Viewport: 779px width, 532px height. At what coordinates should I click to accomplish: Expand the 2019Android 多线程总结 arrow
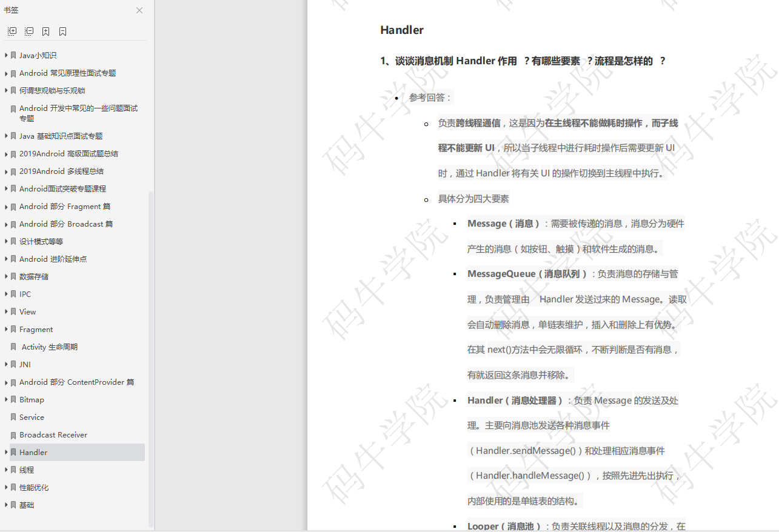pos(6,171)
